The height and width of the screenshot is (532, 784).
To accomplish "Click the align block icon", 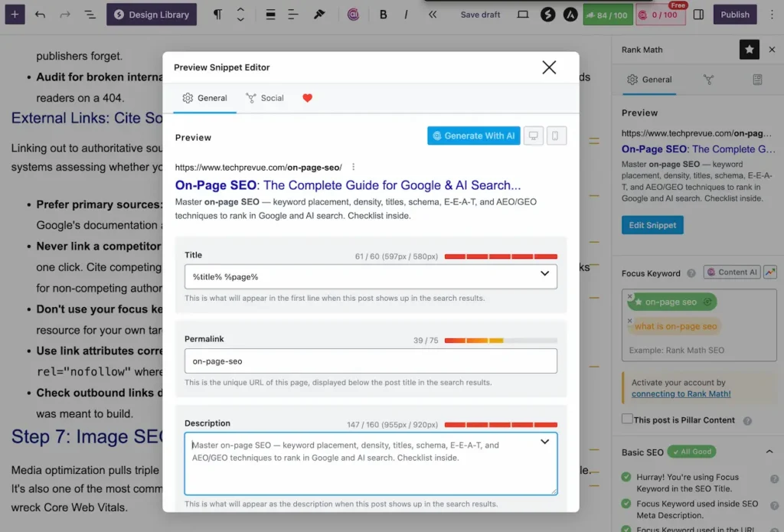I will [270, 15].
